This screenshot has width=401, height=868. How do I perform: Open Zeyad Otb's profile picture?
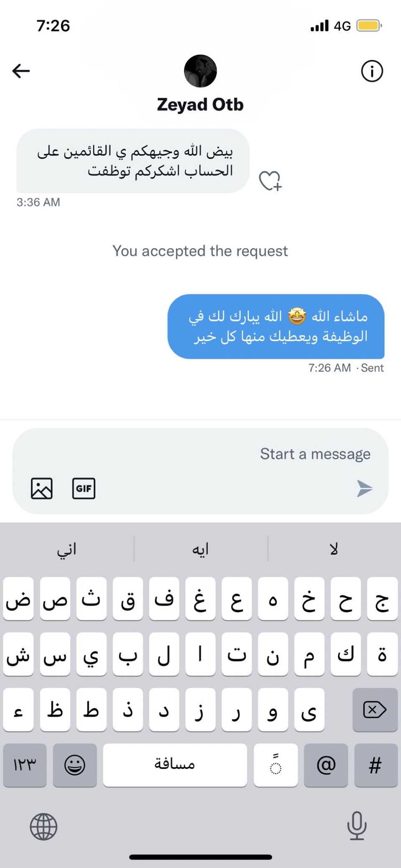(x=200, y=71)
